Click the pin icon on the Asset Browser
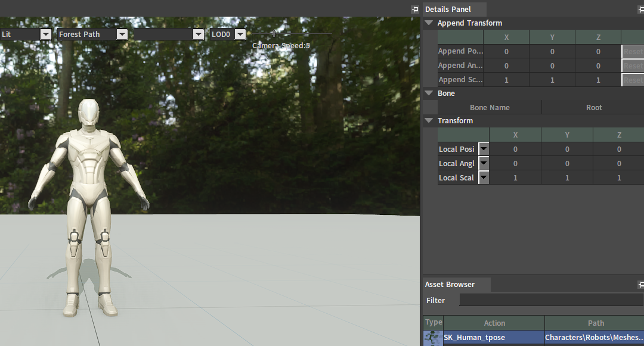This screenshot has width=644, height=346. [641, 285]
